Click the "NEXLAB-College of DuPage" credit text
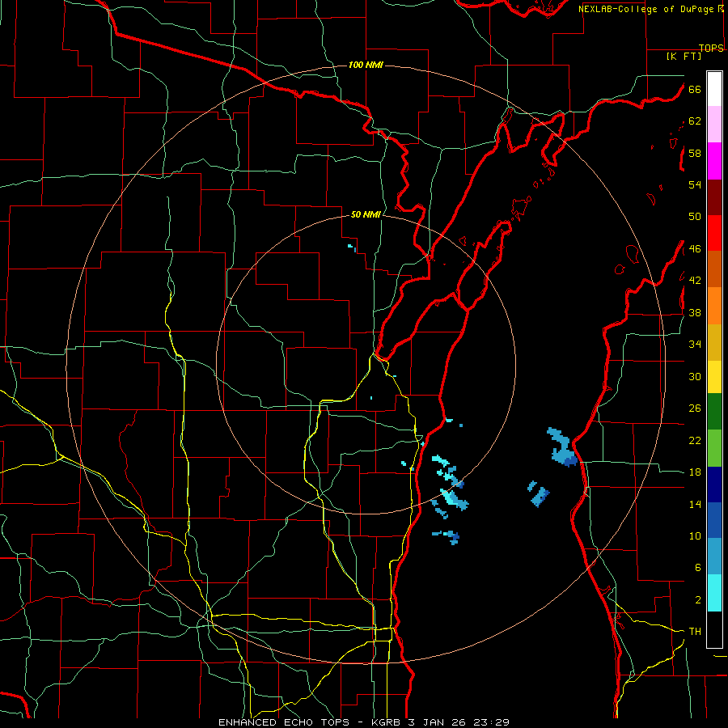The width and height of the screenshot is (728, 728). point(645,9)
